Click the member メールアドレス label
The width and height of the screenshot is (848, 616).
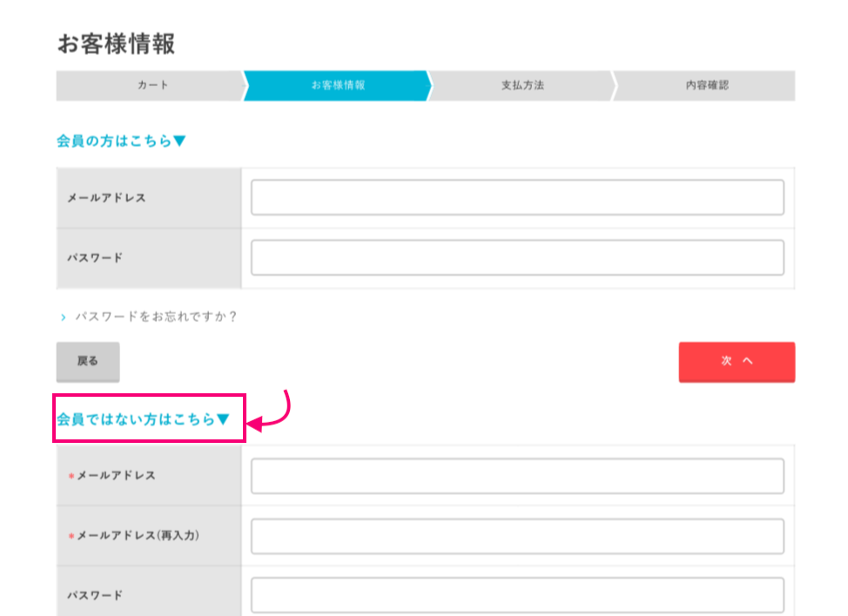(x=106, y=198)
